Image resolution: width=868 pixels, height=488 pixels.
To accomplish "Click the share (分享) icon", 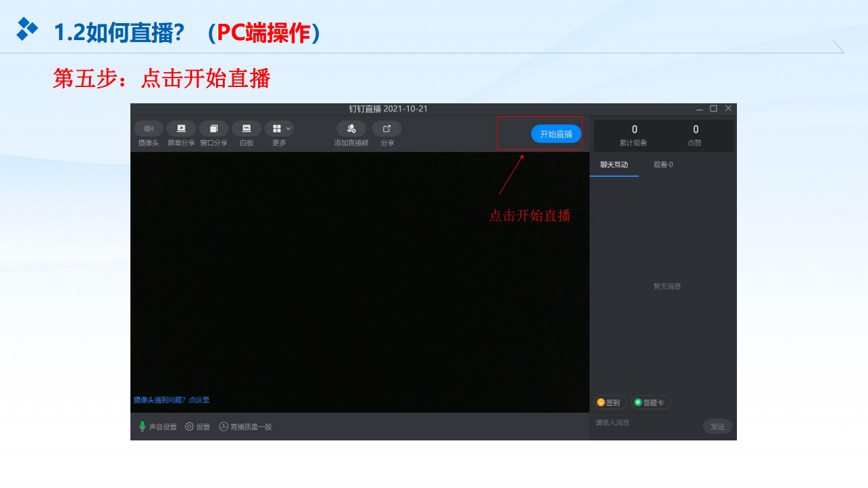I will click(x=386, y=128).
